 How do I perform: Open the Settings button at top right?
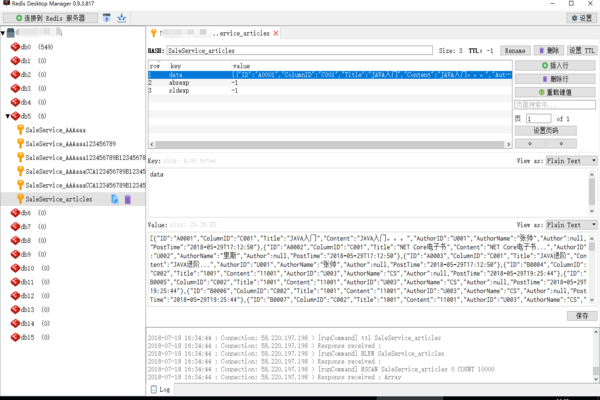581,18
